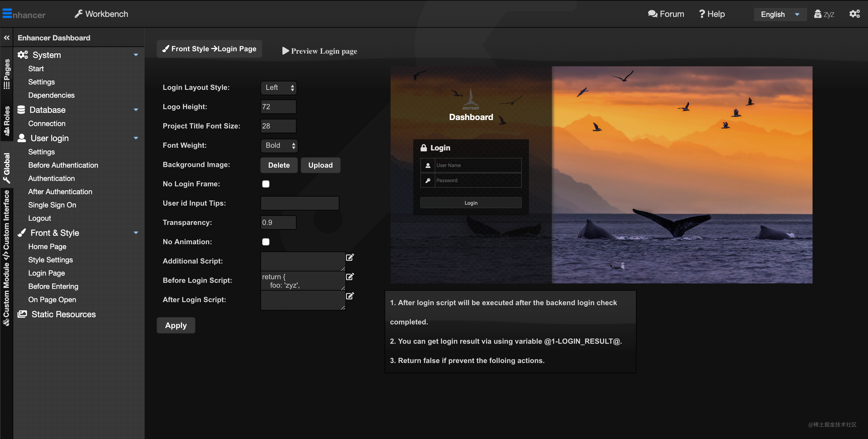
Task: Click the Static Resources image icon
Action: 22,314
